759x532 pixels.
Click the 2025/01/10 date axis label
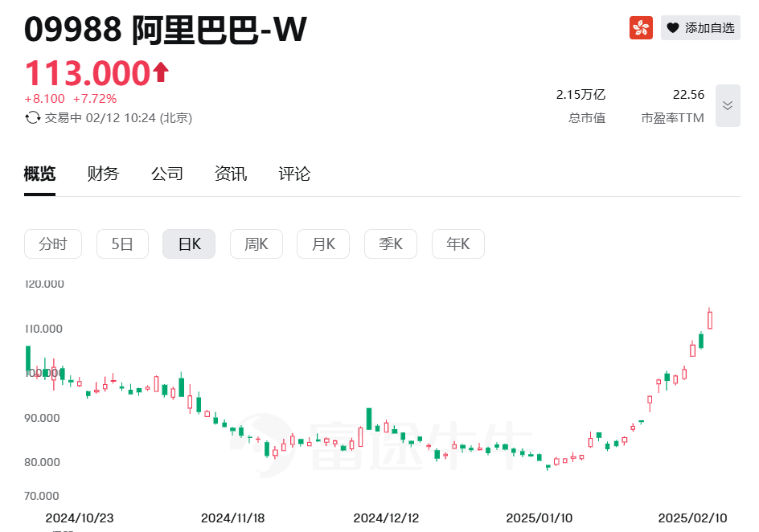coord(539,518)
